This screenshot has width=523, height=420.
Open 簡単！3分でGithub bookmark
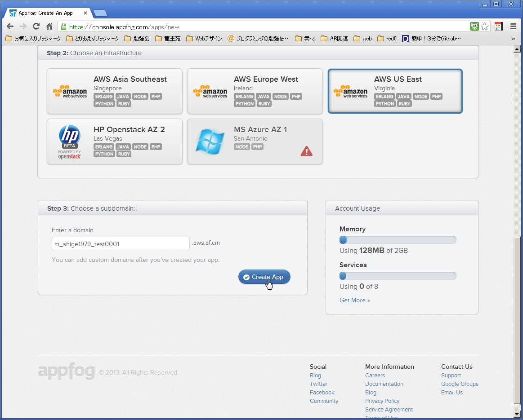tap(432, 39)
